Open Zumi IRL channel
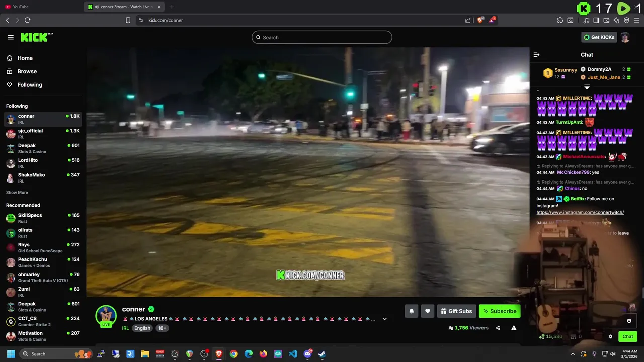This screenshot has width=644, height=362. pyautogui.click(x=43, y=292)
